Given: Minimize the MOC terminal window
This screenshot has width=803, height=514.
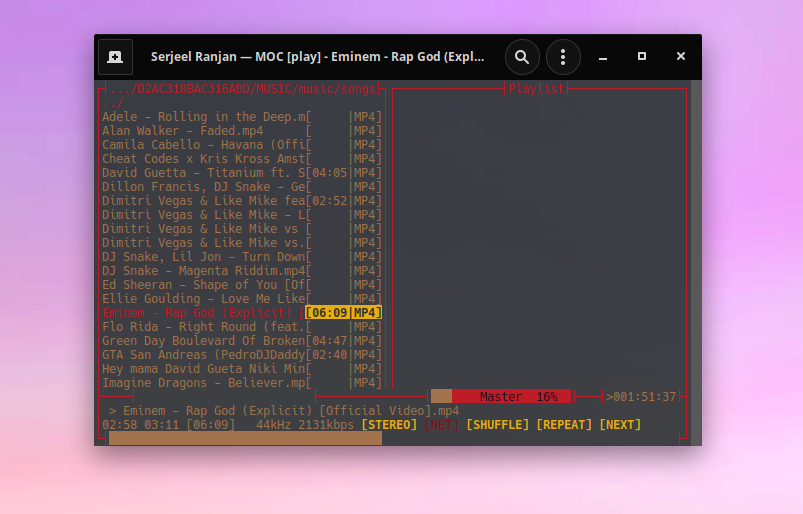Looking at the screenshot, I should (603, 57).
